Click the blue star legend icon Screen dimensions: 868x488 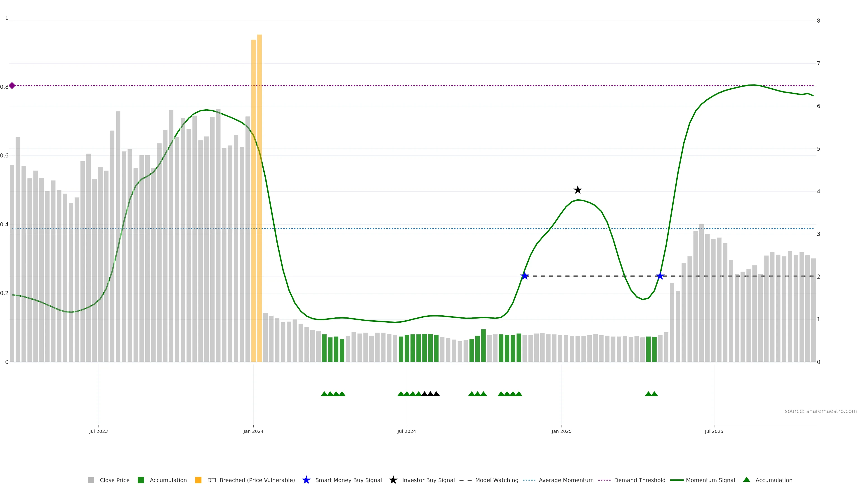[x=306, y=480]
